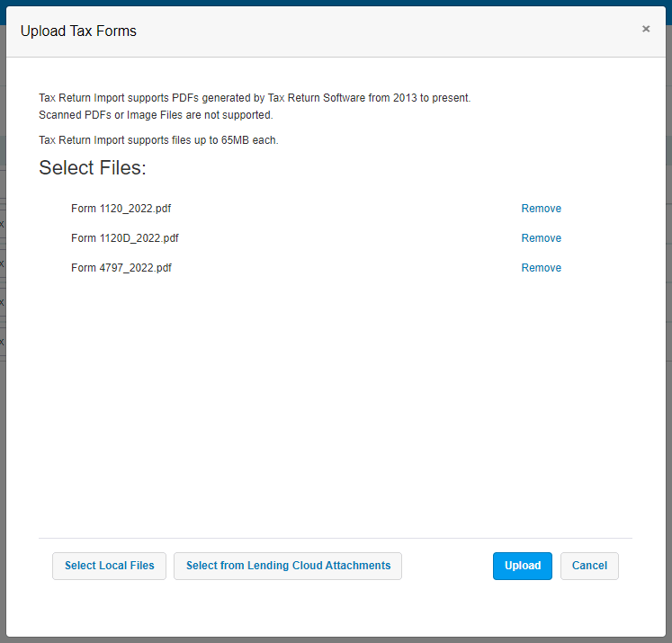Select the Form 4797_2022.pdf file name
The height and width of the screenshot is (643, 672).
pos(121,268)
